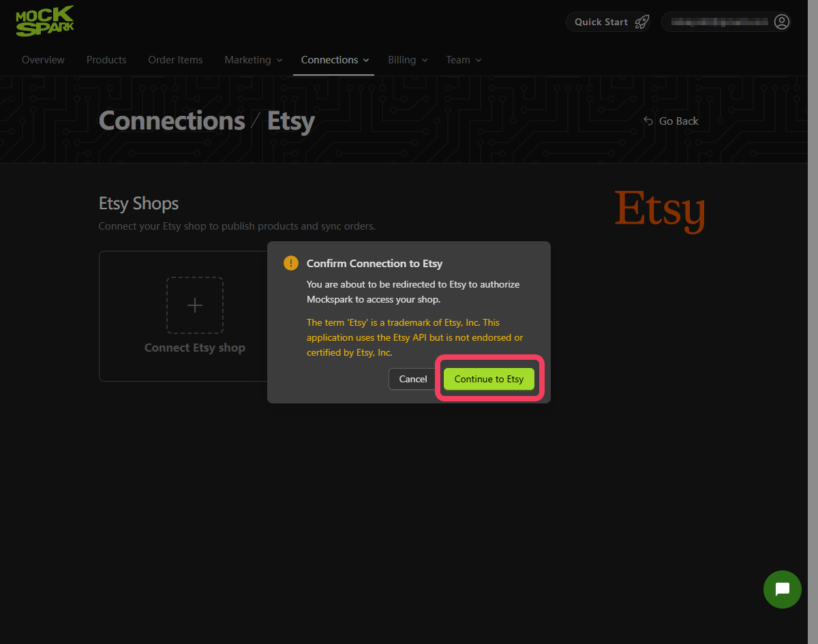The width and height of the screenshot is (818, 644).
Task: Click the Quick Start button
Action: pyautogui.click(x=608, y=22)
